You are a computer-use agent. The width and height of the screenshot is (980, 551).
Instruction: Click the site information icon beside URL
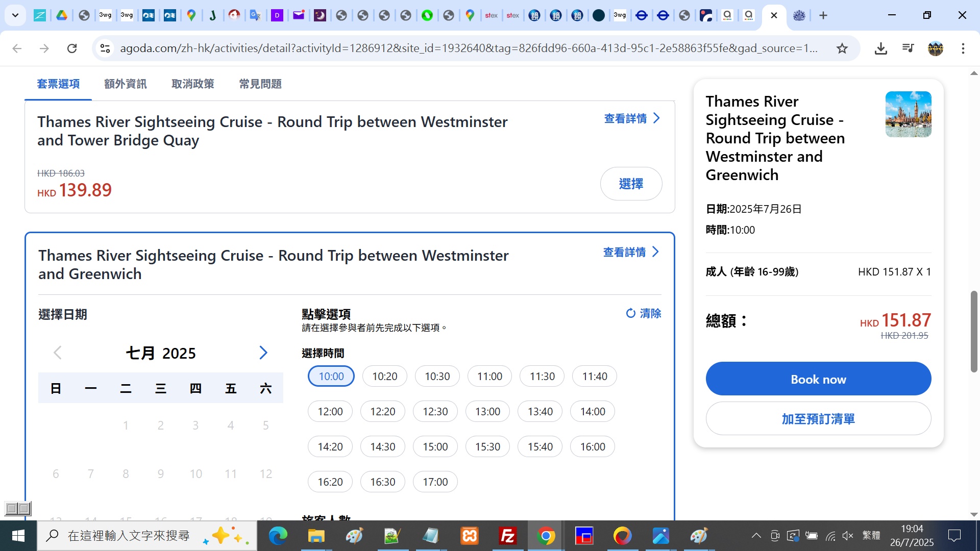(105, 48)
